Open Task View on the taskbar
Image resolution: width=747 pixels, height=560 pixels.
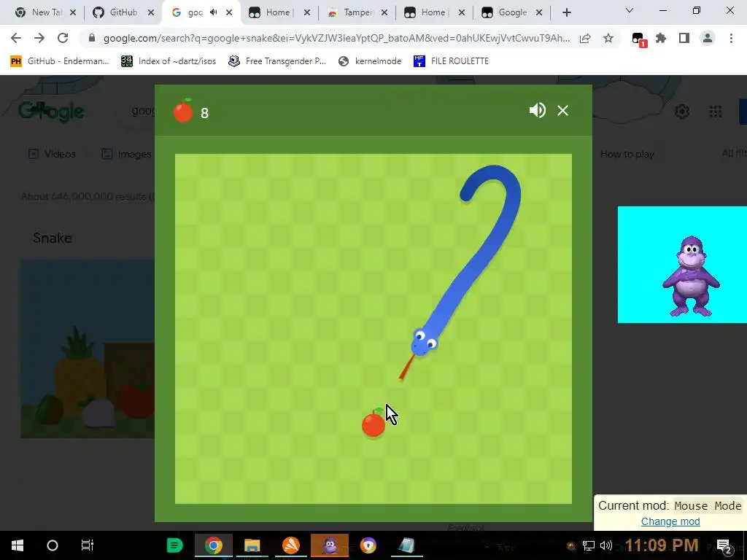[x=88, y=545]
